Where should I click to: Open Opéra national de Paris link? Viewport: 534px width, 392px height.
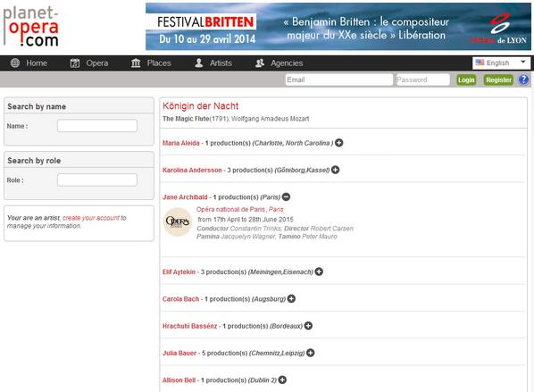point(239,209)
